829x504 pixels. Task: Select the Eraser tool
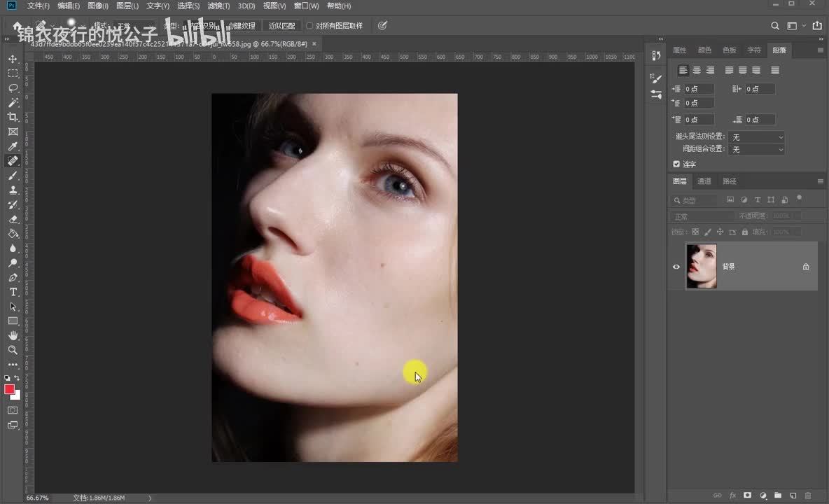(x=13, y=219)
